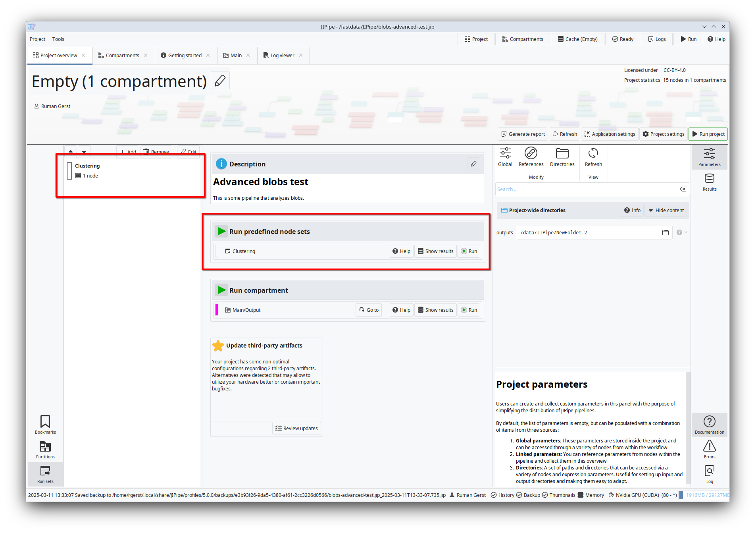The width and height of the screenshot is (756, 533).
Task: Open the Directories parameters icon
Action: 562,157
